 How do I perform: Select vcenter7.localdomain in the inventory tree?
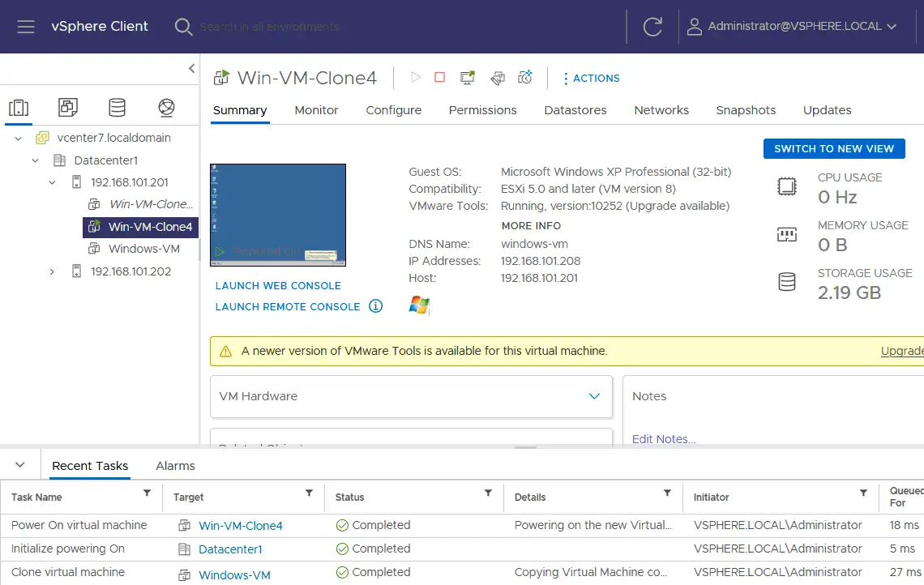[x=113, y=138]
